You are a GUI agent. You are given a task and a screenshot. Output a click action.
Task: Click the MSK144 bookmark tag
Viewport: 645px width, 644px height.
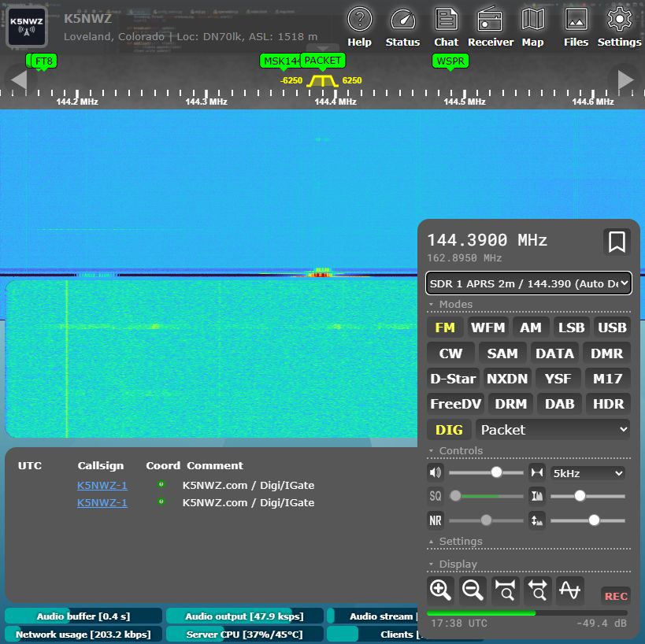[280, 61]
